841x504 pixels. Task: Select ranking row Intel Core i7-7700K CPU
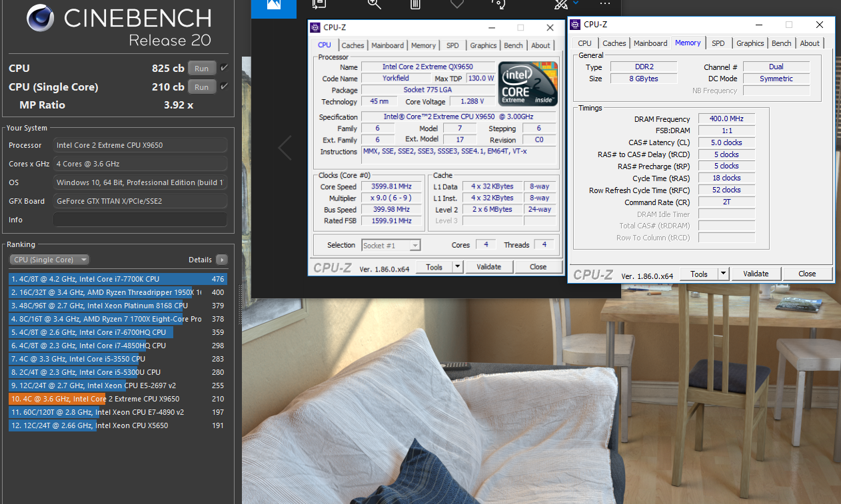[118, 279]
